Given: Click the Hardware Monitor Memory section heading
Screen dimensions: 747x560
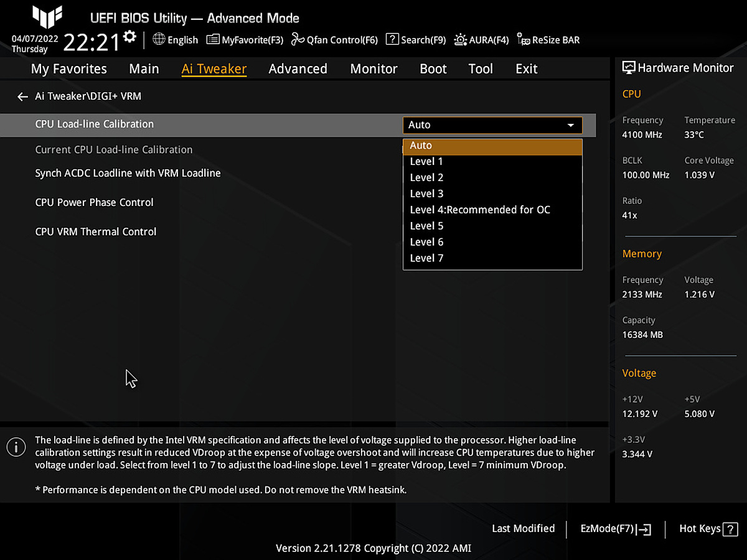Looking at the screenshot, I should pyautogui.click(x=642, y=254).
